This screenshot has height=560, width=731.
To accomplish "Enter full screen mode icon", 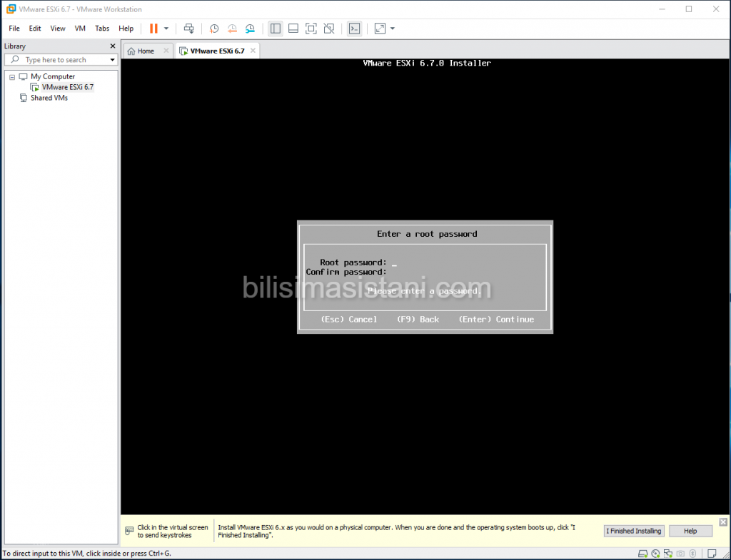I will pyautogui.click(x=311, y=29).
